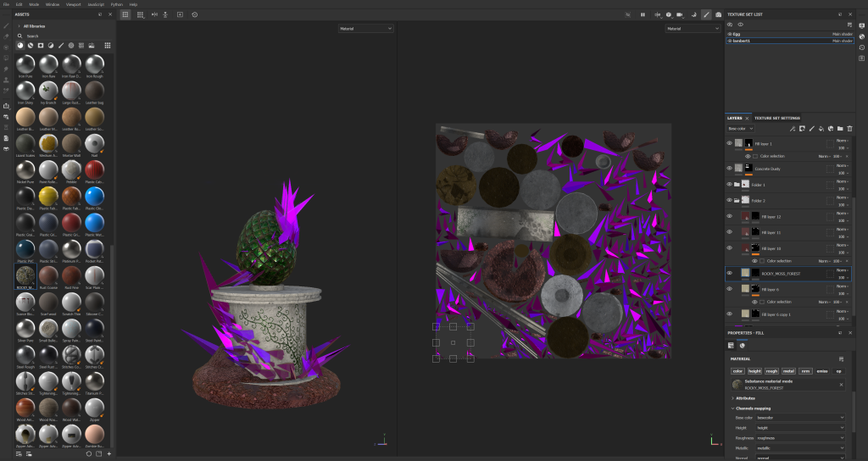This screenshot has height=461, width=868.
Task: Add a fill layer using the paint bucket icon
Action: click(x=821, y=129)
